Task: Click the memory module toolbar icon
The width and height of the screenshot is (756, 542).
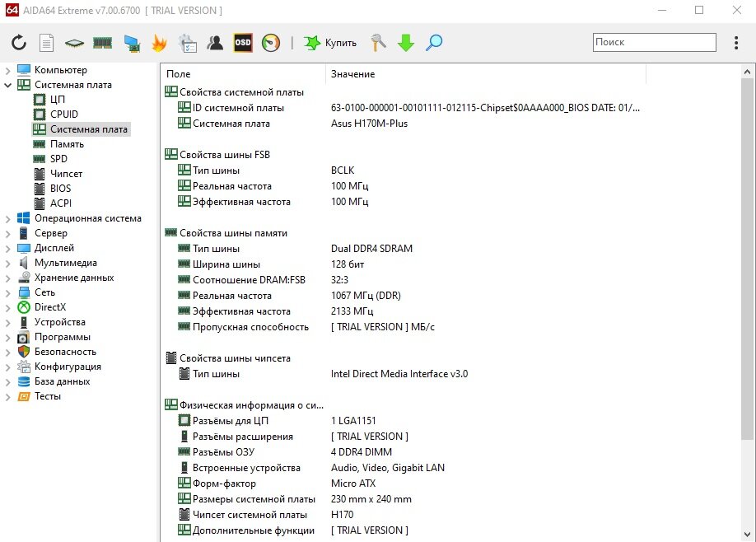Action: [x=102, y=43]
